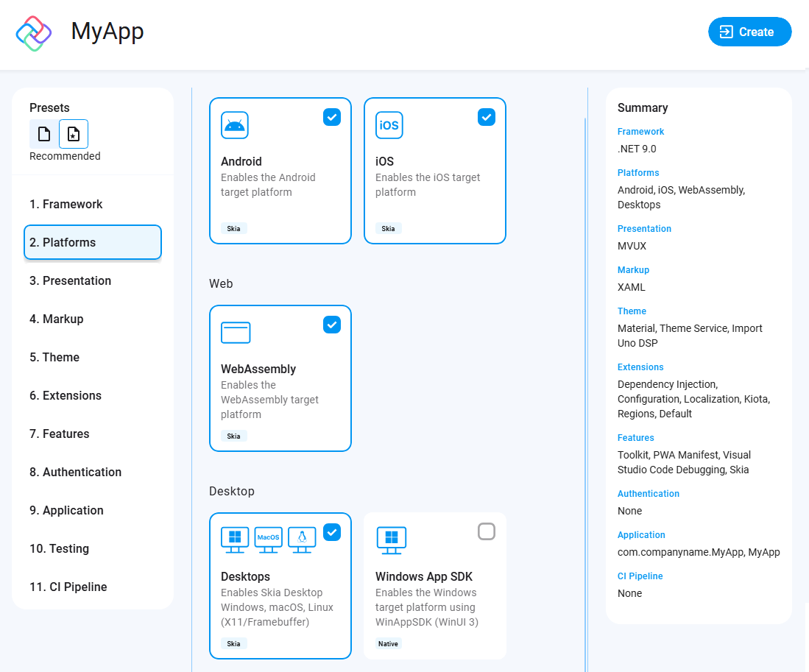
Task: Uncheck the WebAssembly checkbox
Action: pos(332,324)
